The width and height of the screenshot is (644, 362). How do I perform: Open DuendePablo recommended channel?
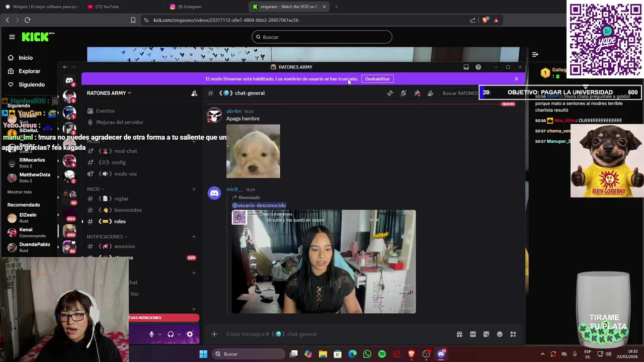(x=29, y=247)
